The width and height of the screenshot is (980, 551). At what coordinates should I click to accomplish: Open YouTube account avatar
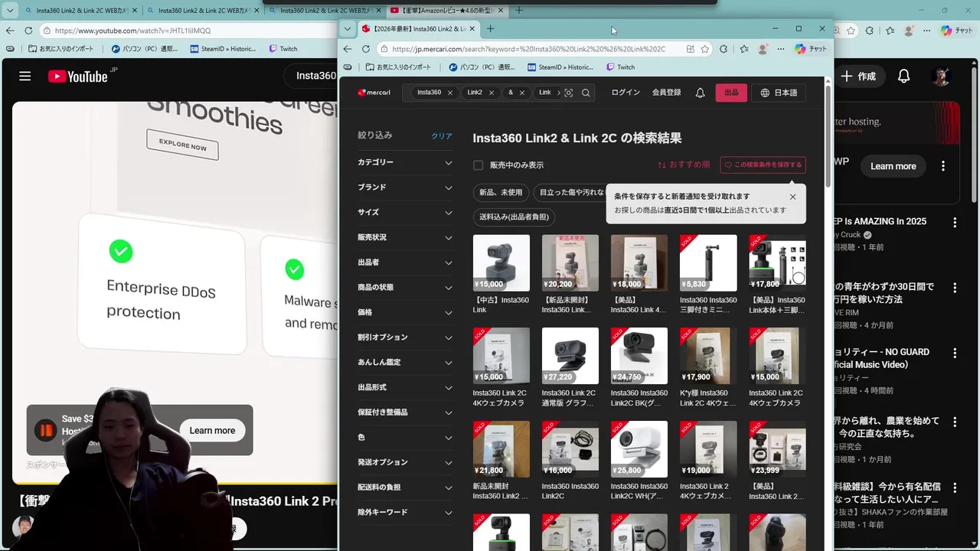(x=941, y=77)
